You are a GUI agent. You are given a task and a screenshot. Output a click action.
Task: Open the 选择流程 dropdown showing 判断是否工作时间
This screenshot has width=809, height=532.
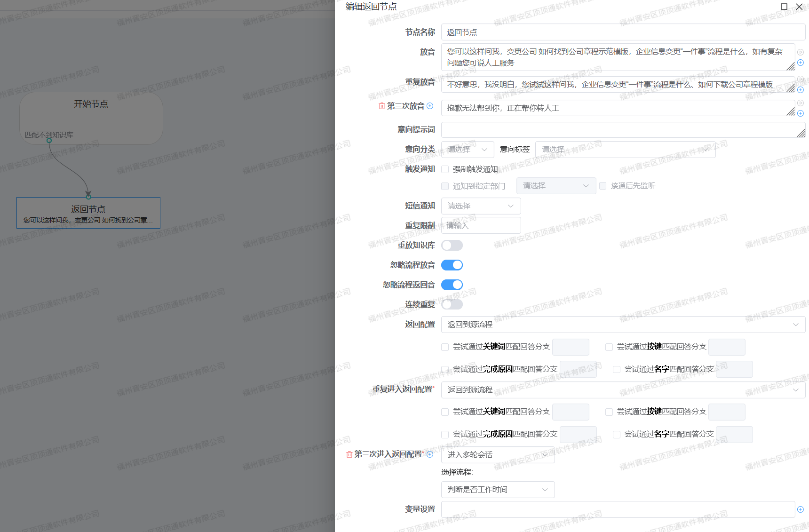[x=498, y=490]
